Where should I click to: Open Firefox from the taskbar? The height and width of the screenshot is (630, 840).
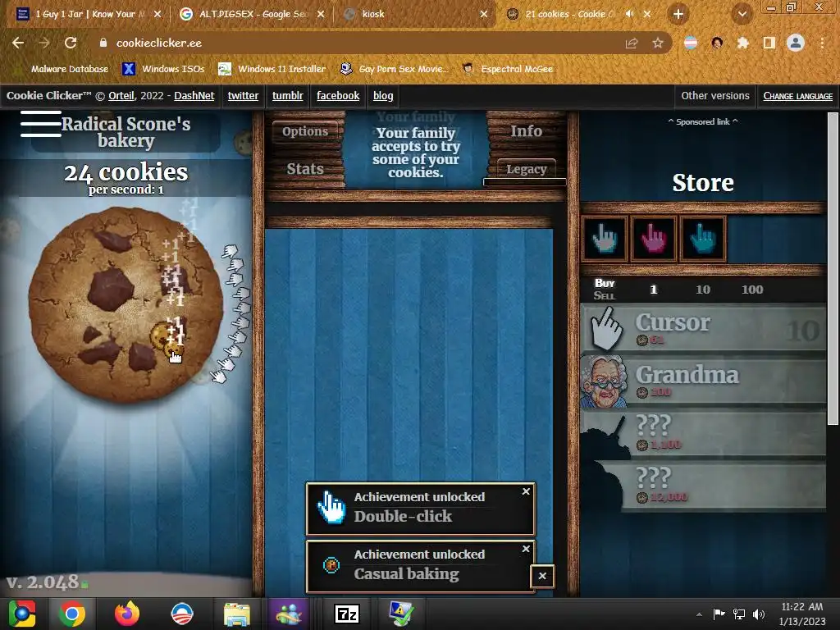coord(126,614)
